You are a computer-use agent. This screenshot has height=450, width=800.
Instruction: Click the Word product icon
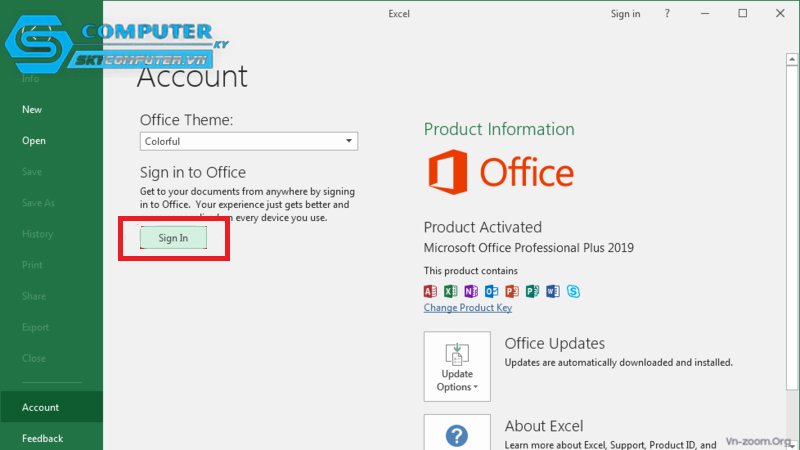553,291
